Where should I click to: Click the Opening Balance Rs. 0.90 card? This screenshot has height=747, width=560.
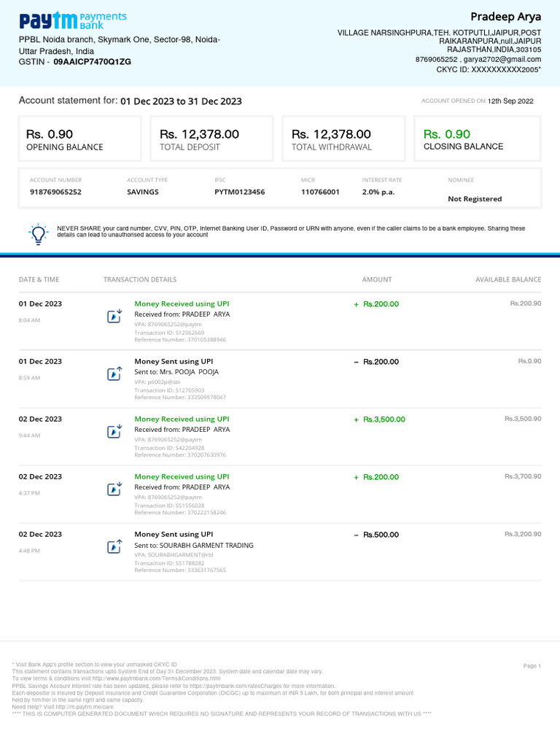pos(80,139)
